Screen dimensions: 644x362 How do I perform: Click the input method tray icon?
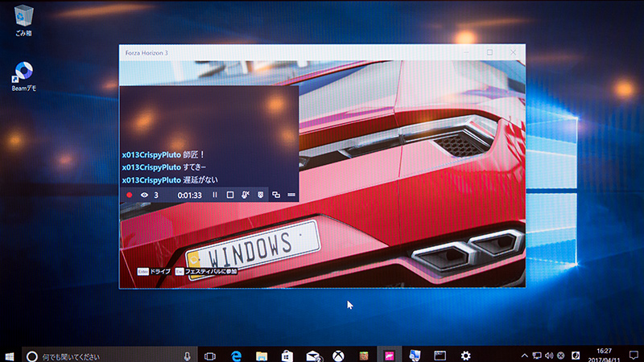pyautogui.click(x=576, y=356)
